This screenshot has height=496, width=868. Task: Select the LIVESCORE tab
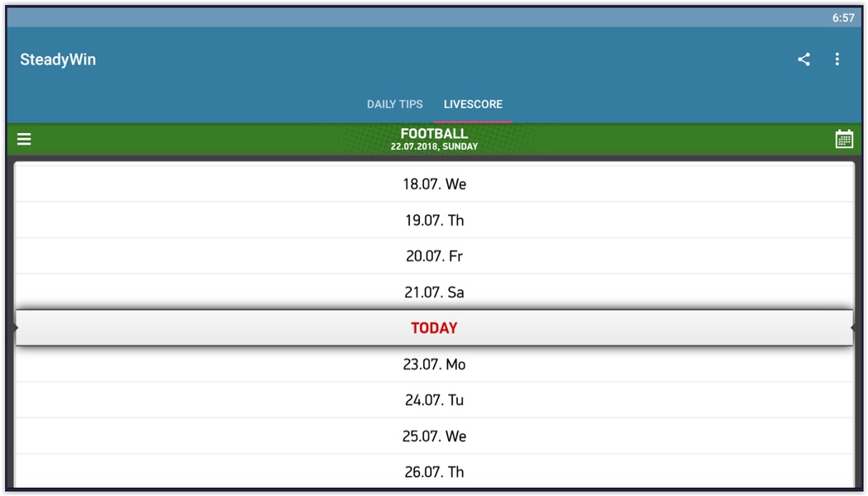[x=473, y=104]
